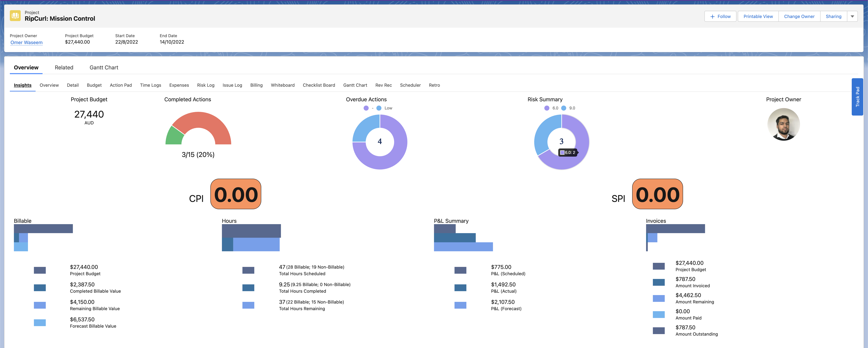The image size is (868, 348).
Task: Click the Printable View button
Action: tap(758, 16)
